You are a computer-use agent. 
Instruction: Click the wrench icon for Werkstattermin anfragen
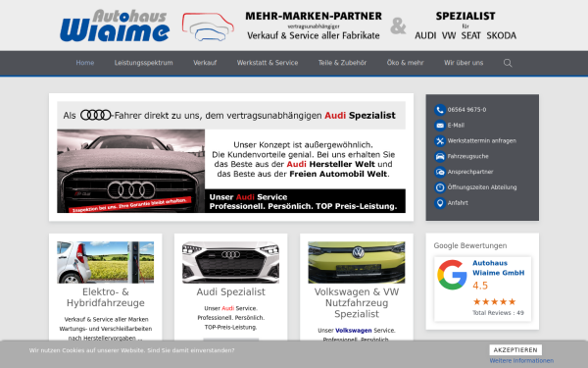pyautogui.click(x=439, y=140)
